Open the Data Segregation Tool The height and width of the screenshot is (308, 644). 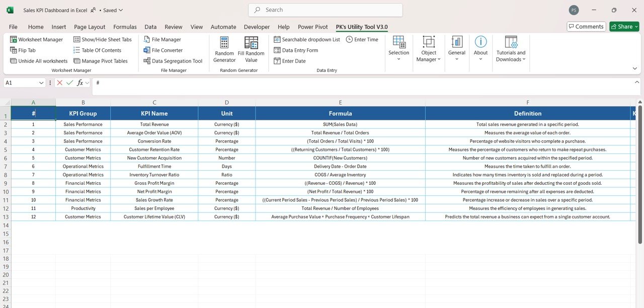[173, 61]
